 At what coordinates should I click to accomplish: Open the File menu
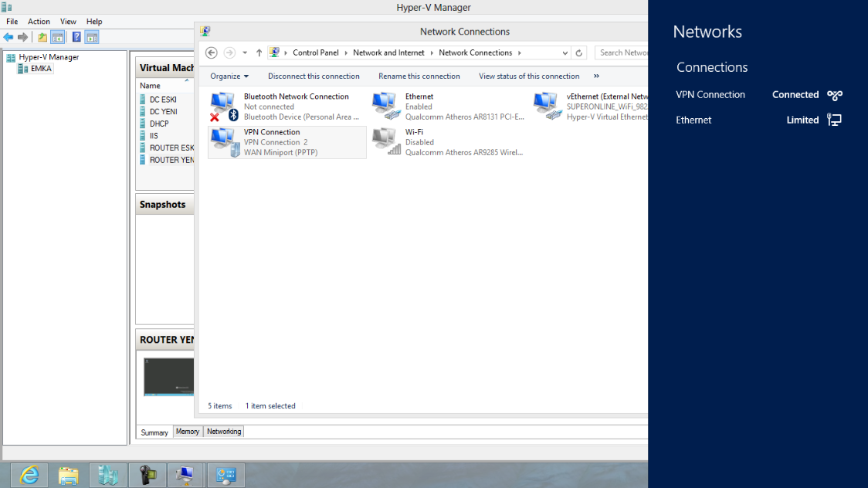[x=12, y=22]
